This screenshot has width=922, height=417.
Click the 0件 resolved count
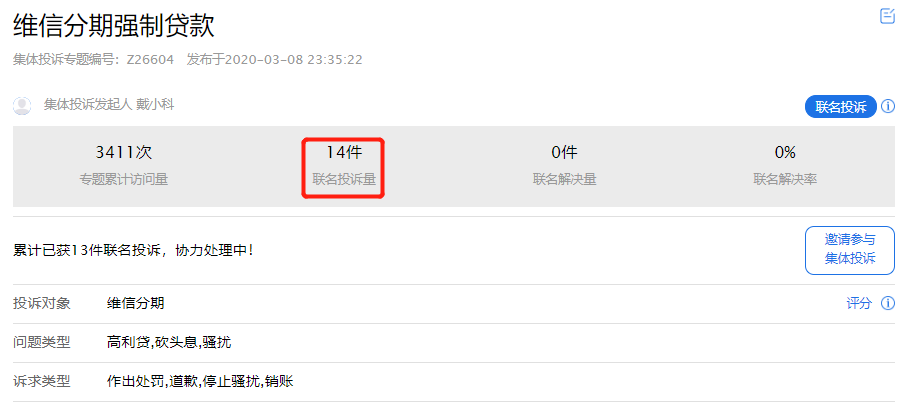coord(564,153)
